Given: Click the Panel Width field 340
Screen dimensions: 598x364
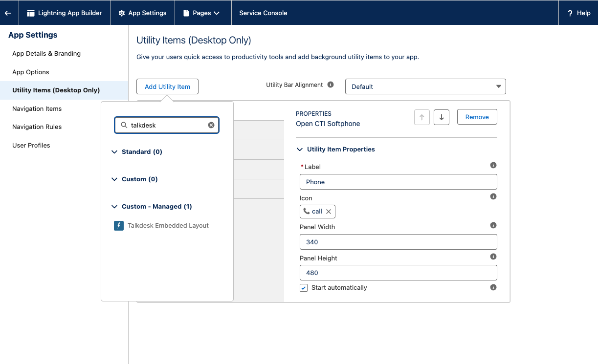Looking at the screenshot, I should 399,242.
